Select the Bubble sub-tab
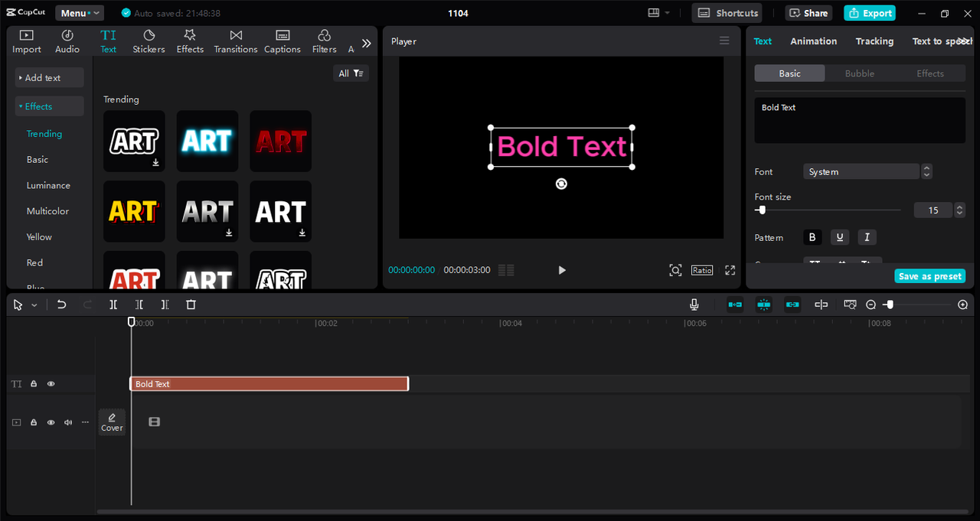980x521 pixels. 860,73
